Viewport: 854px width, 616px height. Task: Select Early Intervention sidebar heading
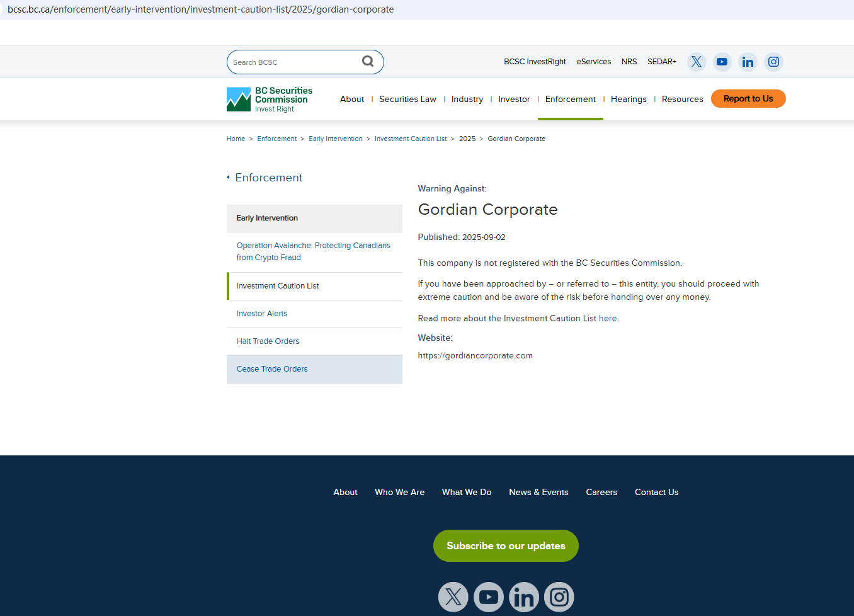(x=314, y=218)
